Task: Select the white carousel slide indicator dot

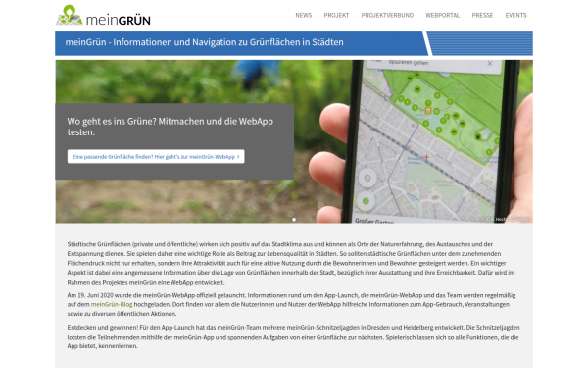Action: [x=294, y=219]
